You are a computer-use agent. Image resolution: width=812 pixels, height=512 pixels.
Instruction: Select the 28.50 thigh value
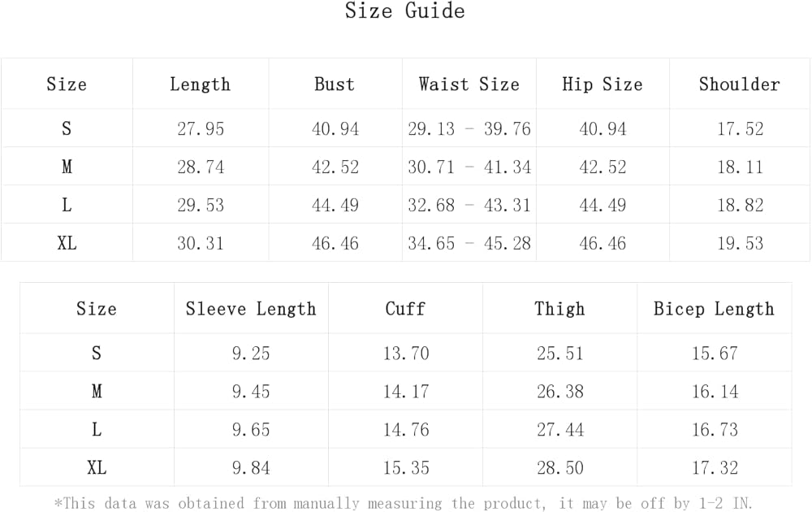(x=560, y=467)
